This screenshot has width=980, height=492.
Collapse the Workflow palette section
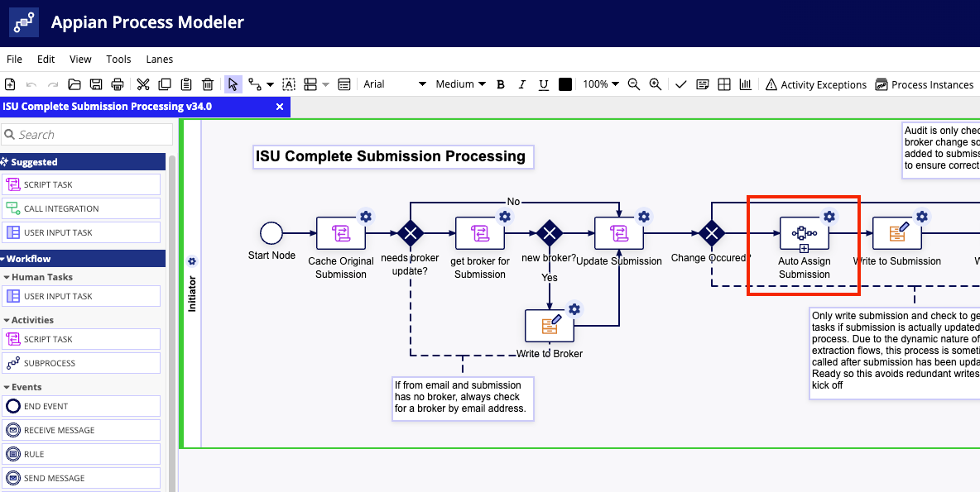(83, 259)
